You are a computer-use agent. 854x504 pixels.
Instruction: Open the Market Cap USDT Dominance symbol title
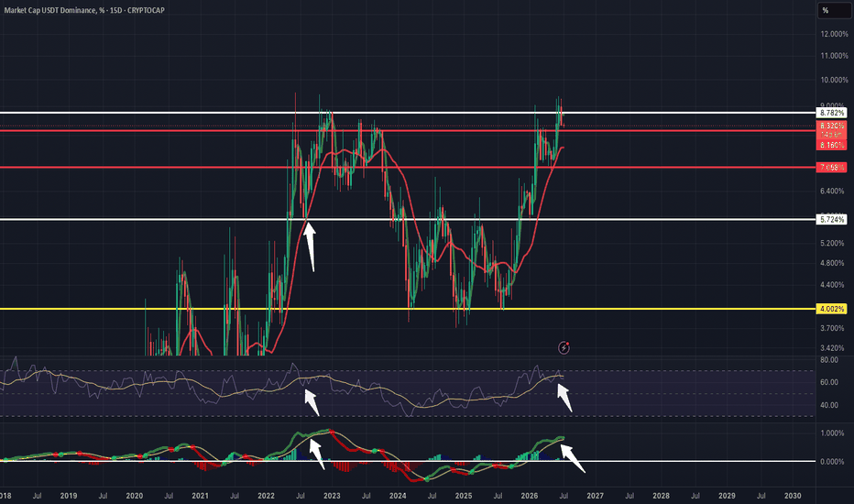84,10
